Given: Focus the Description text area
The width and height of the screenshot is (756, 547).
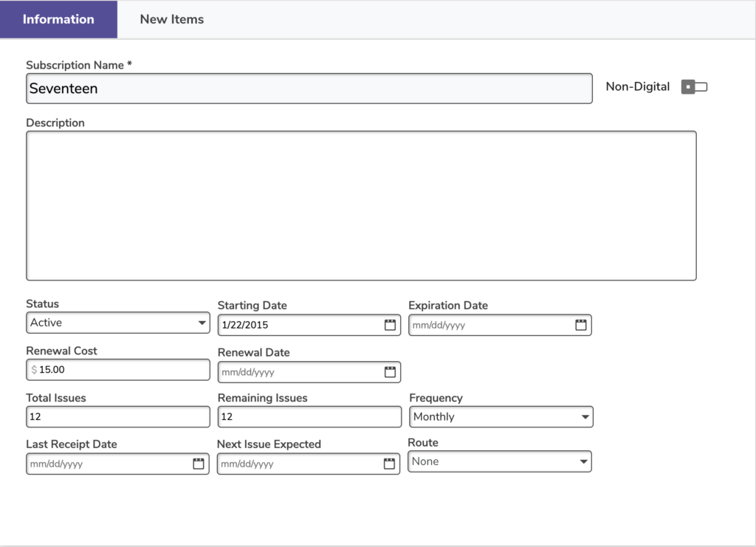Looking at the screenshot, I should pos(361,206).
